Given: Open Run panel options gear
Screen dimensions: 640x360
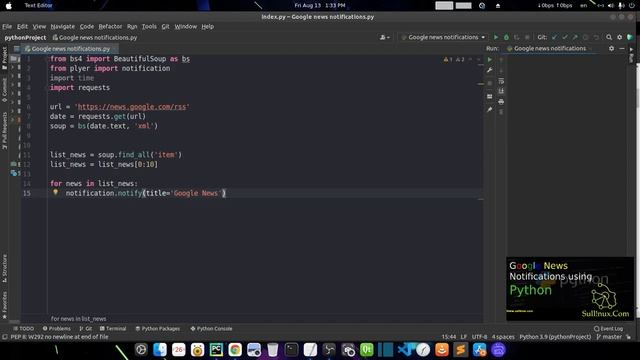Looking at the screenshot, I should (x=611, y=48).
